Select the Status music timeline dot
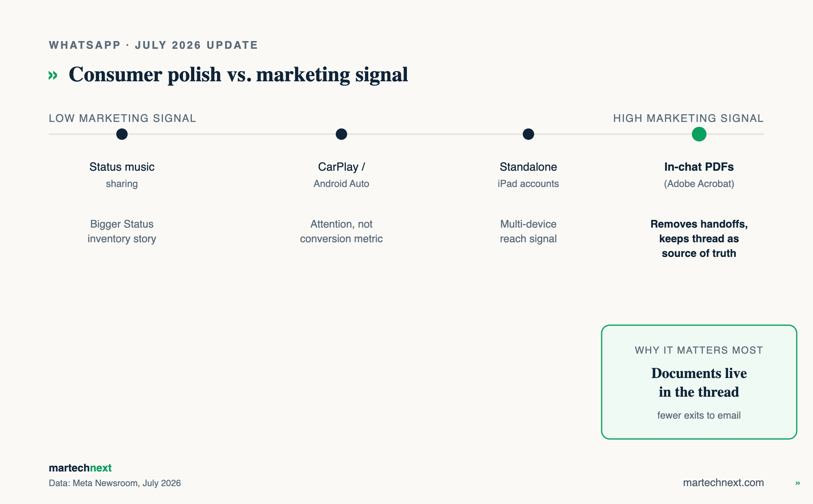The height and width of the screenshot is (504, 813). pos(122,134)
